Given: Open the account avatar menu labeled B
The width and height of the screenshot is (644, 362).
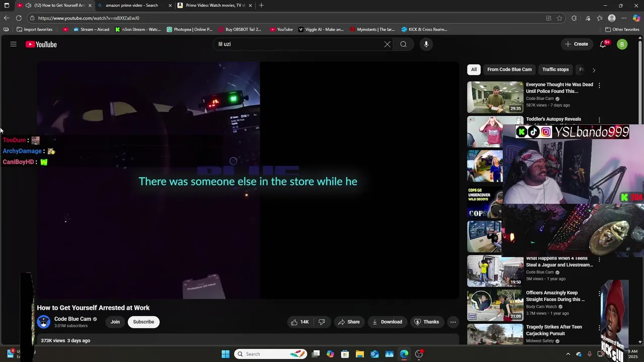Looking at the screenshot, I should pyautogui.click(x=622, y=44).
